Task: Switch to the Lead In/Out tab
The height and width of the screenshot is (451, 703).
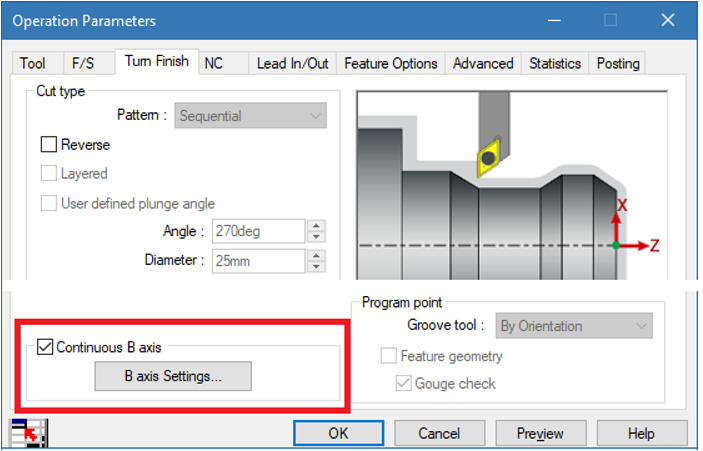Action: click(x=293, y=63)
